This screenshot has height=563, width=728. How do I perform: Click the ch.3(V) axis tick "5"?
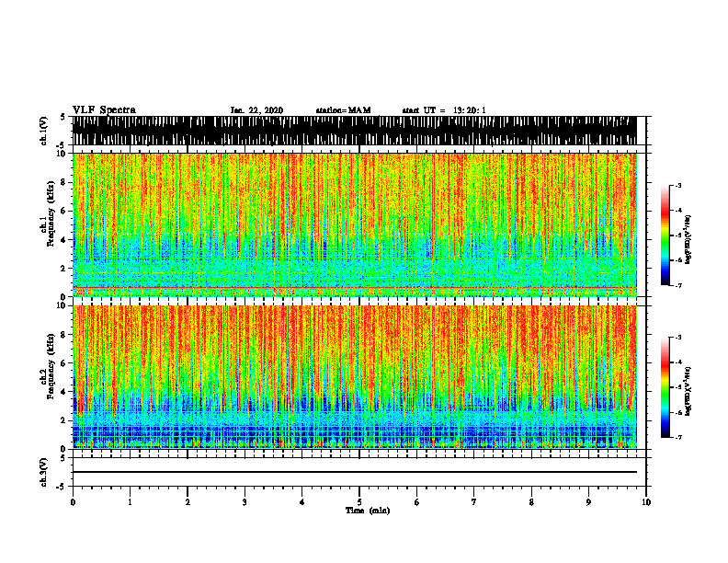(x=63, y=459)
